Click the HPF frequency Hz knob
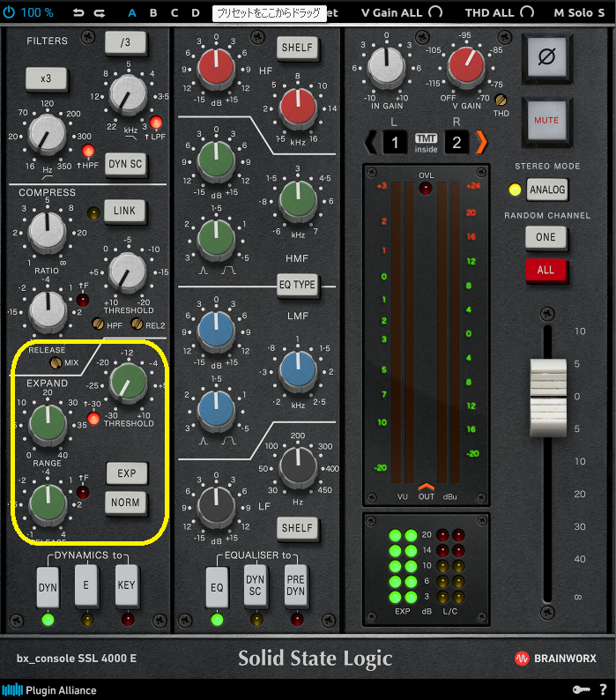Viewport: 616px width, 700px height. tap(47, 134)
